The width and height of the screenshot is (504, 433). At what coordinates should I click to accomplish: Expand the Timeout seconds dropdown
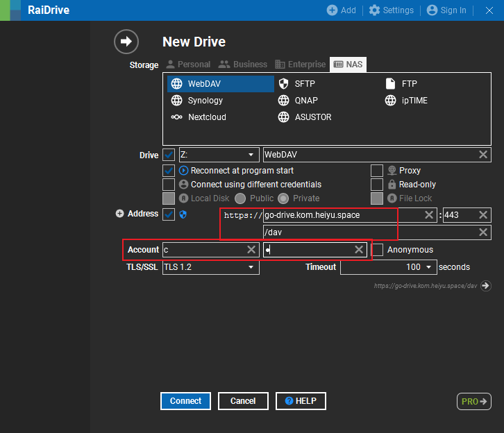(x=388, y=267)
